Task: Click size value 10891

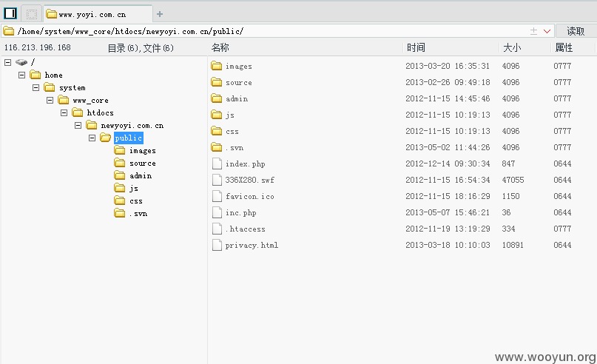Action: coord(513,245)
